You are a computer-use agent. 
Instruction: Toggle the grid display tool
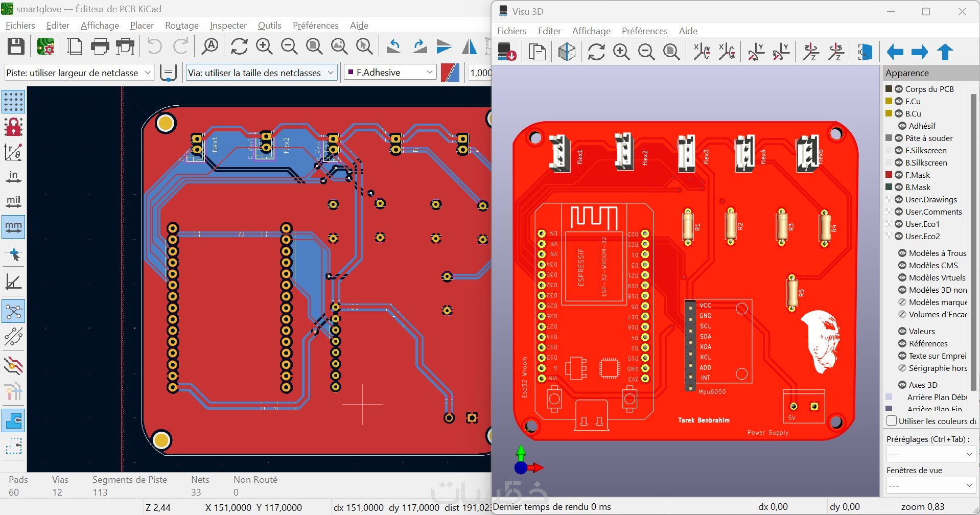tap(13, 102)
